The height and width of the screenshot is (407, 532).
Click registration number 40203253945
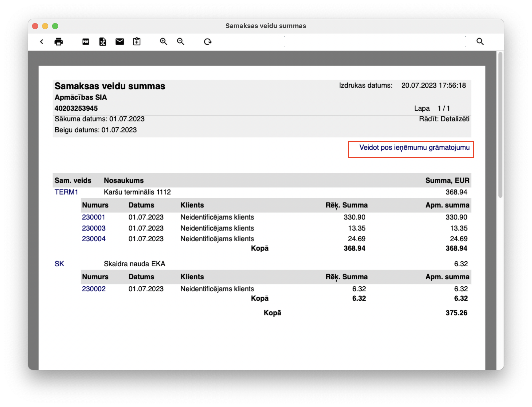point(76,108)
